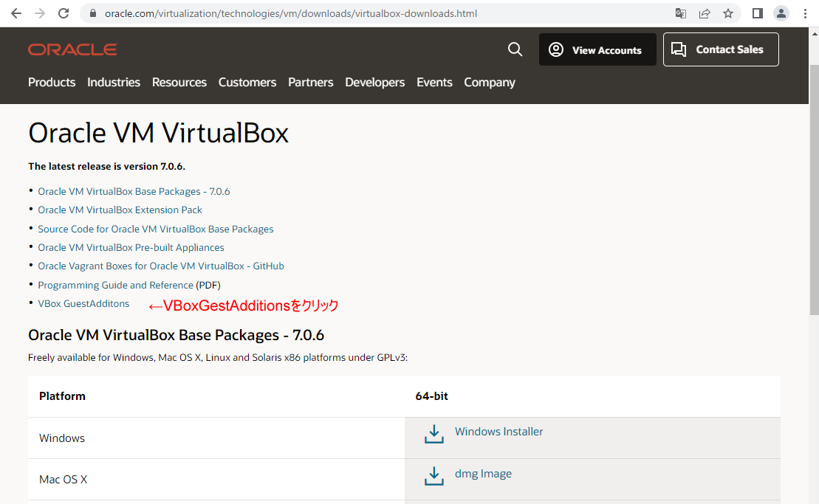
Task: Bookmark this page with the star
Action: [x=728, y=13]
